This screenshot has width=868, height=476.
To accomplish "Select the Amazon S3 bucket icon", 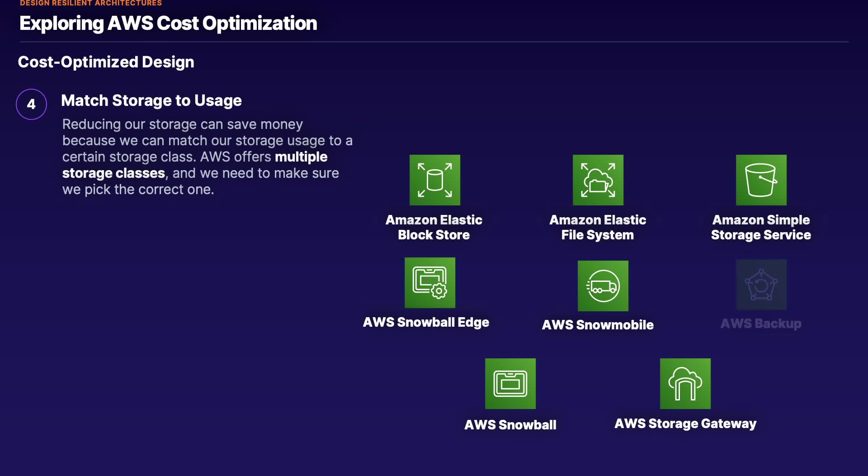I will pyautogui.click(x=761, y=180).
